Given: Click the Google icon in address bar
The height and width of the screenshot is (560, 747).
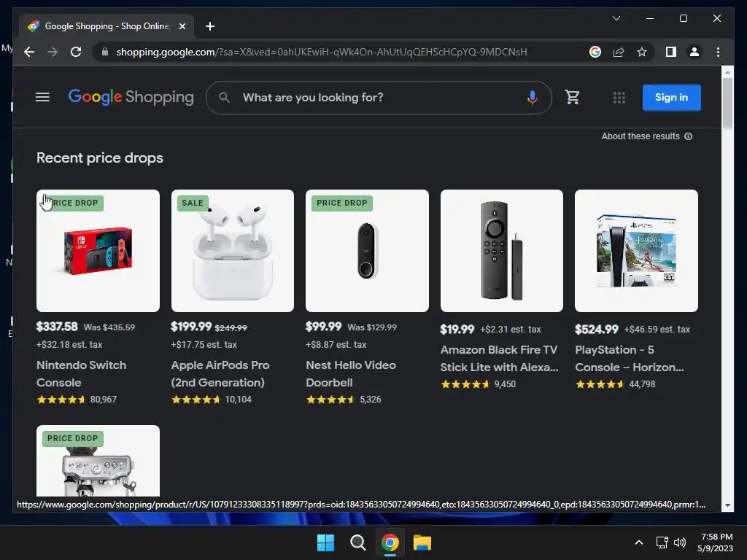Looking at the screenshot, I should coord(595,52).
